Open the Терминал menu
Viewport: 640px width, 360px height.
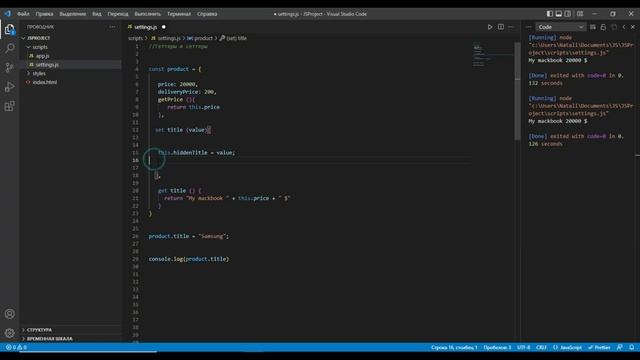[179, 14]
